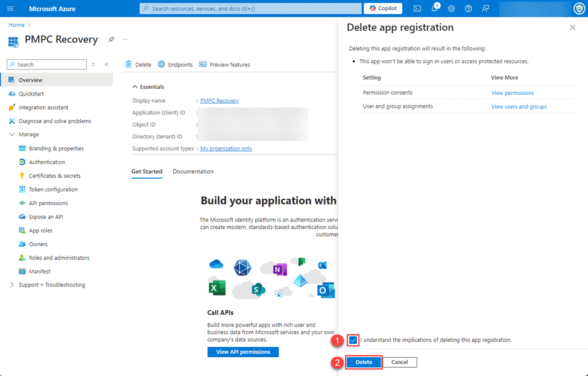Image resolution: width=588 pixels, height=376 pixels.
Task: Close the Delete app registration panel
Action: [572, 28]
